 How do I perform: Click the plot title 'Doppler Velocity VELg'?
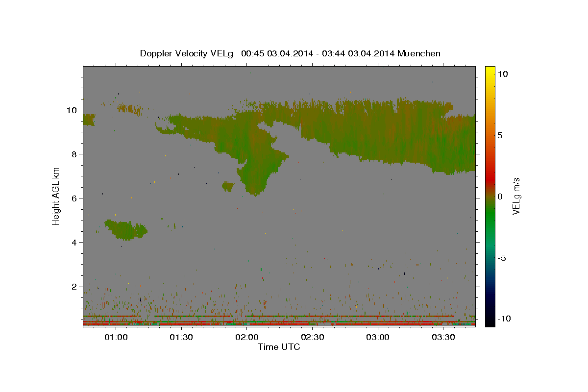point(187,53)
